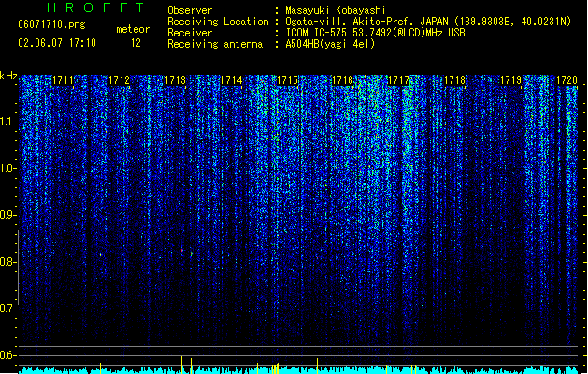Click the Receiving Location field label
The height and width of the screenshot is (374, 588).
(218, 22)
